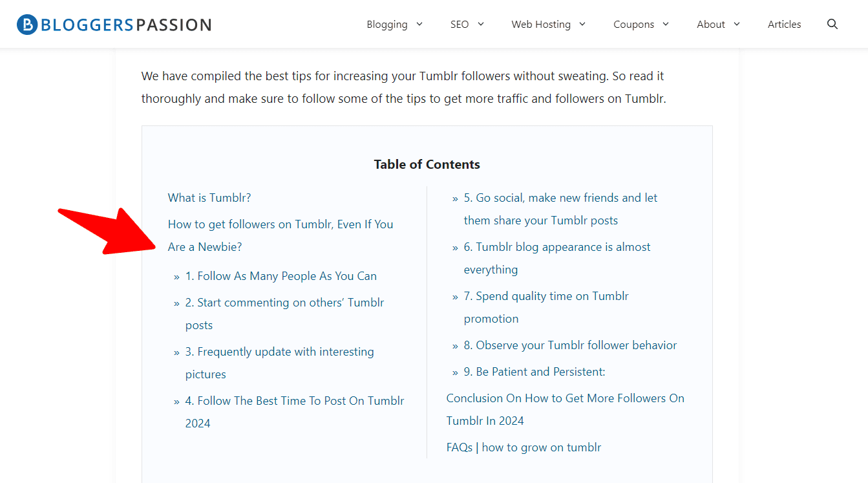The width and height of the screenshot is (868, 483).
Task: Jump to "How to get followers on Tumblr" section
Action: [280, 224]
